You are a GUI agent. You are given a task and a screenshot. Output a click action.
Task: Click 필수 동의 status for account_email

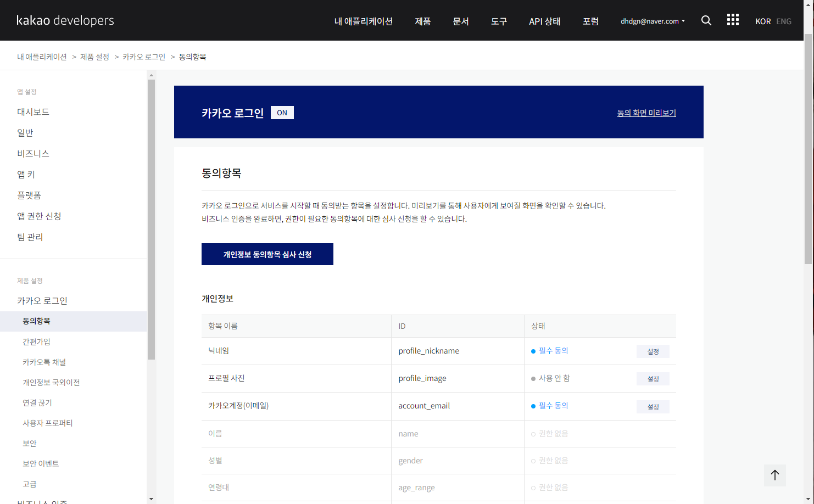[550, 406]
